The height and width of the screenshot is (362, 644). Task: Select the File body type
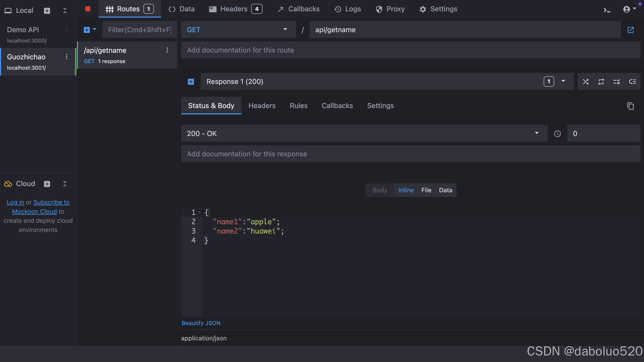click(426, 190)
